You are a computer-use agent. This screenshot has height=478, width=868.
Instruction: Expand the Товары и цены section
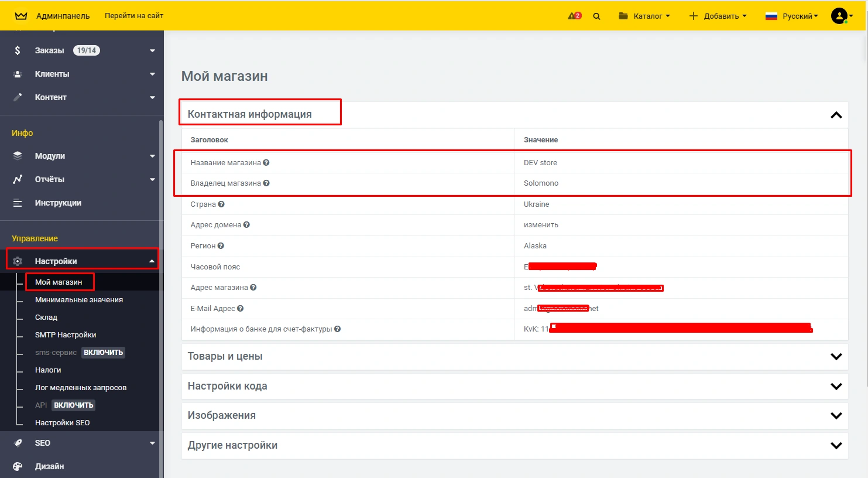(x=836, y=357)
